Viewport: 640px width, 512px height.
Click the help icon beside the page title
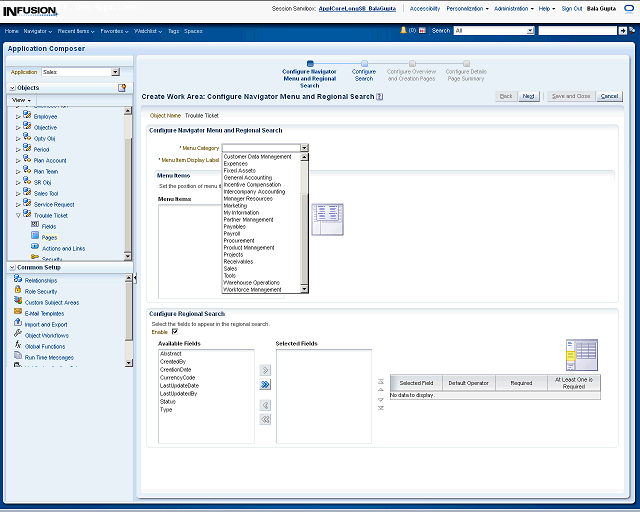[379, 96]
